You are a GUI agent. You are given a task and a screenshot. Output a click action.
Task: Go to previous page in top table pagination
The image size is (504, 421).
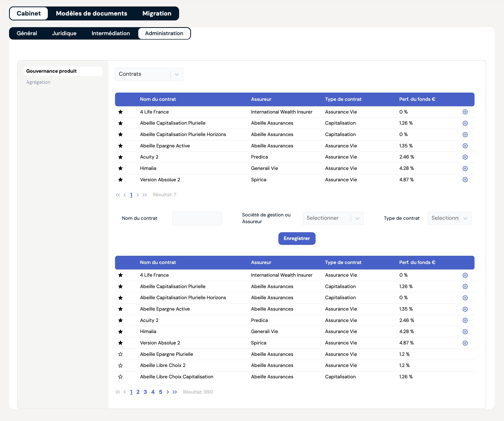click(125, 195)
